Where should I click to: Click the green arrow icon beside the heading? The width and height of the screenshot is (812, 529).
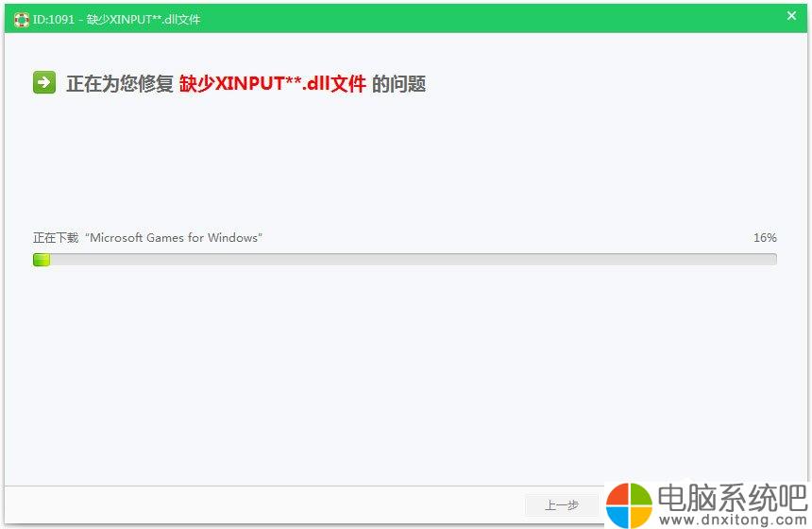(44, 82)
